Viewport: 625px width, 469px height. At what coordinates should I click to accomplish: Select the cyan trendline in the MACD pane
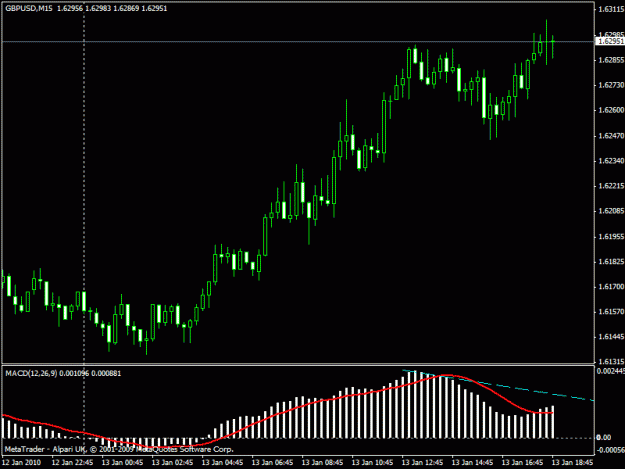click(498, 385)
